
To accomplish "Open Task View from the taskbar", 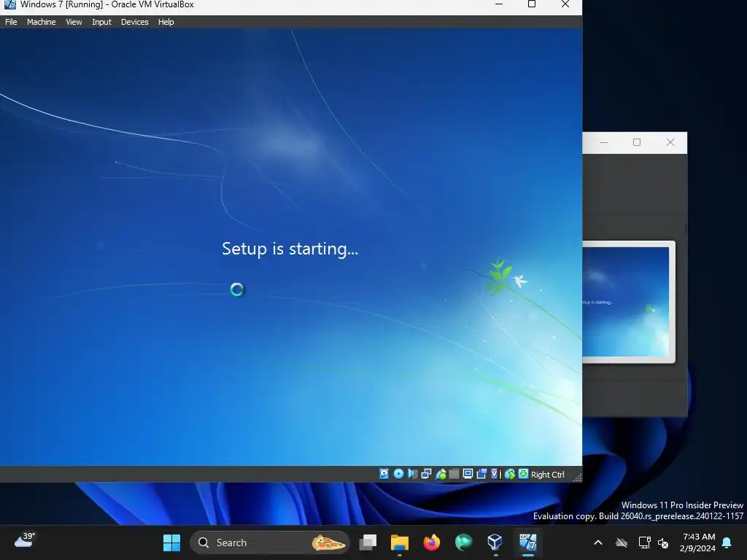I will [368, 542].
